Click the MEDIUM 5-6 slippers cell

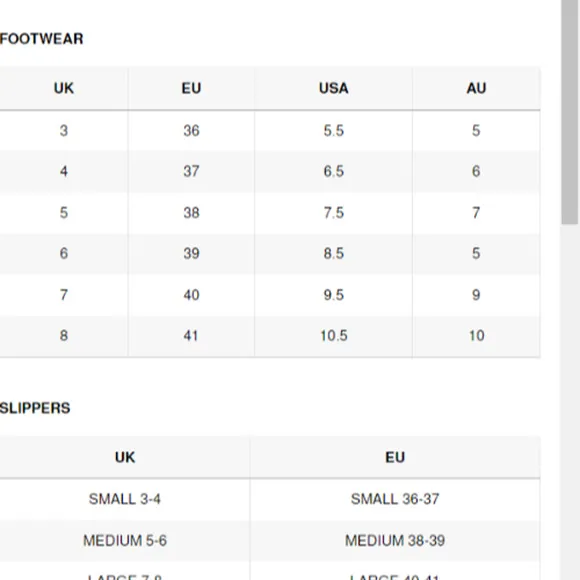tap(125, 541)
